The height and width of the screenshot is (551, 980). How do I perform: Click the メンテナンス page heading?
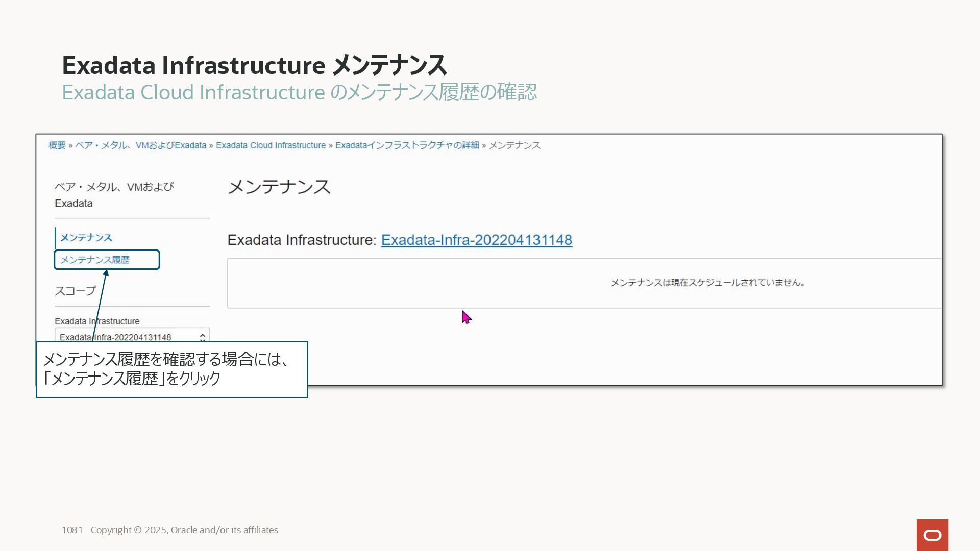279,187
